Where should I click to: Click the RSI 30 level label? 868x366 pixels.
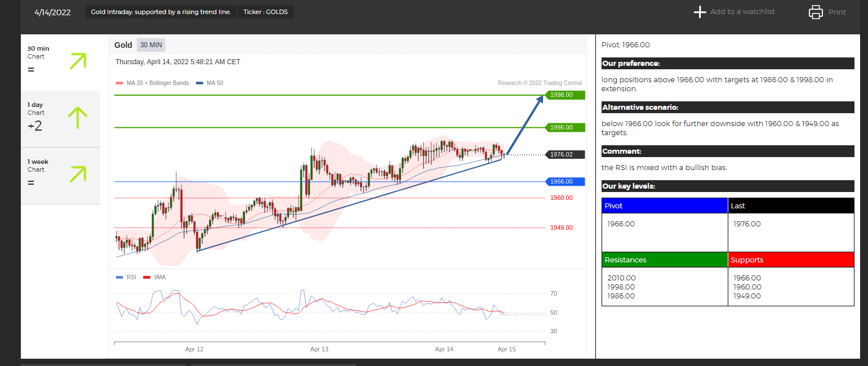[x=554, y=331]
